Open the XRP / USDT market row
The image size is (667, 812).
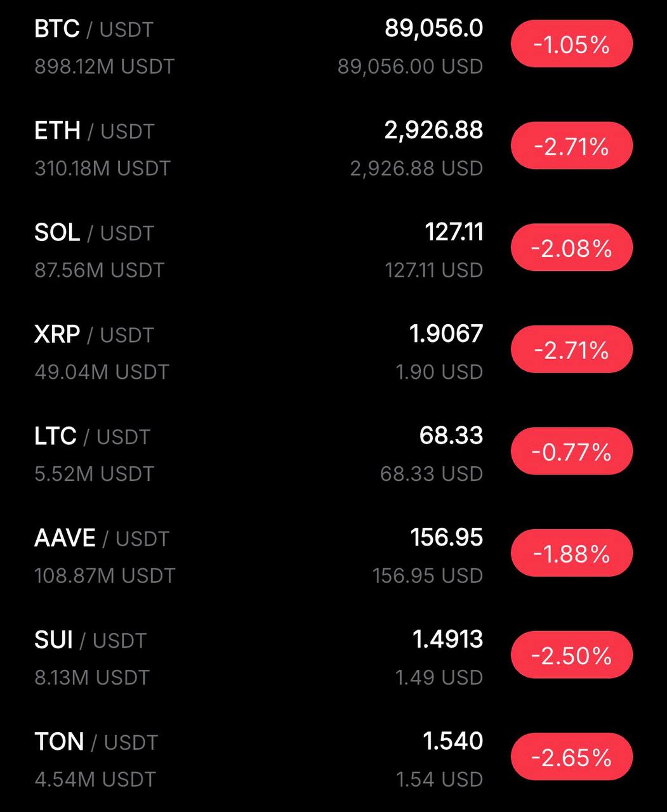94,335
